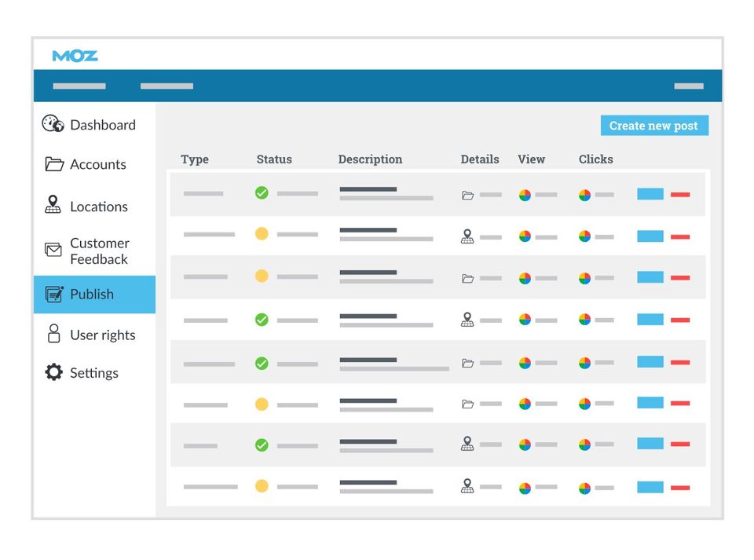Click the red delete bar in second row
754x560 pixels.
680,236
